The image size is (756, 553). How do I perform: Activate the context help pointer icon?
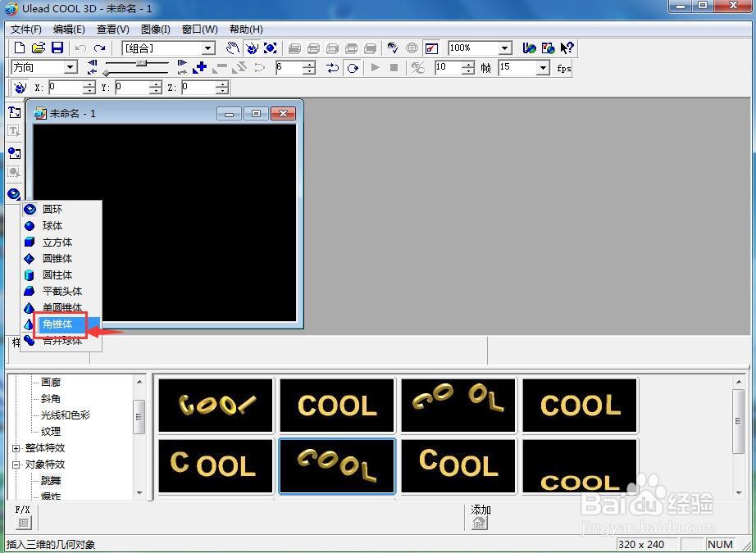pos(567,48)
